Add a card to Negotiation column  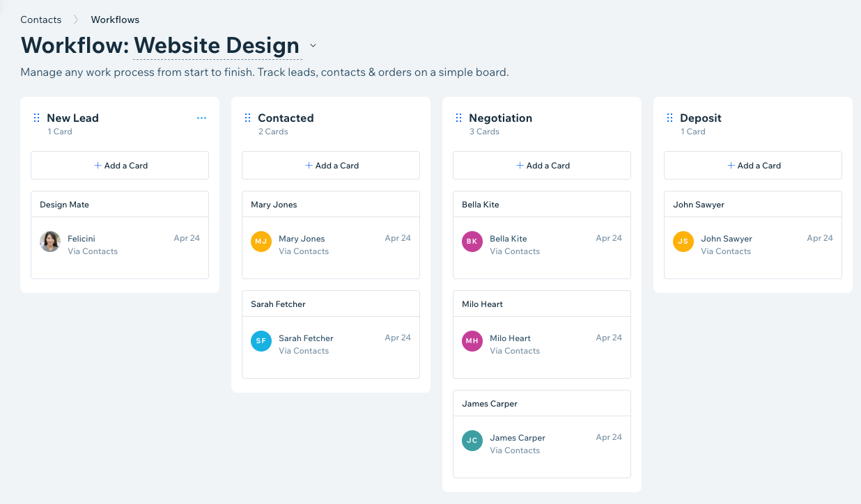point(542,166)
